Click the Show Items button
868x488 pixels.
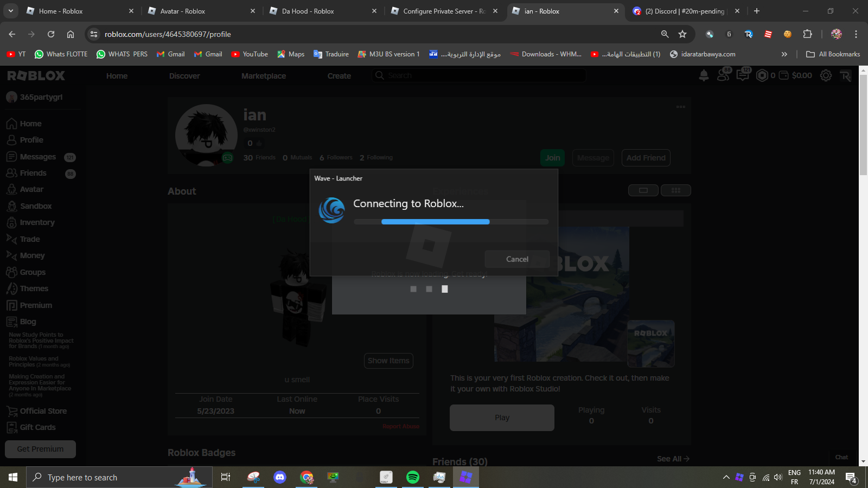pyautogui.click(x=388, y=361)
